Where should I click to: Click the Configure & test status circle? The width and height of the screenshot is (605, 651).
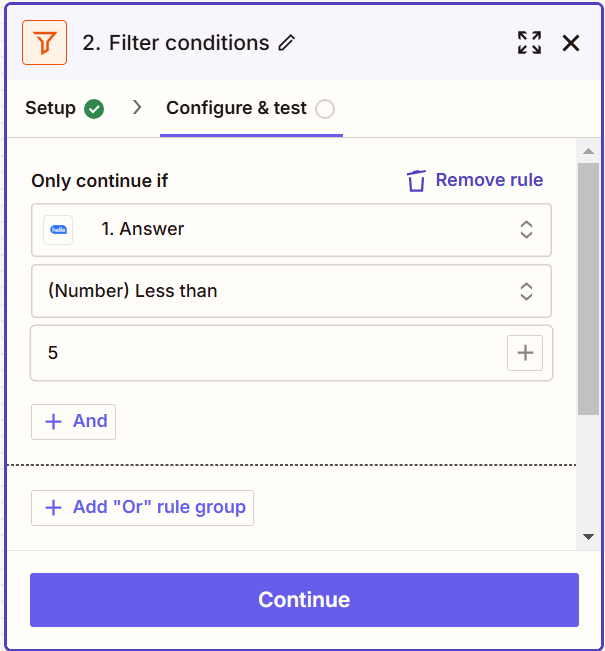(x=325, y=108)
